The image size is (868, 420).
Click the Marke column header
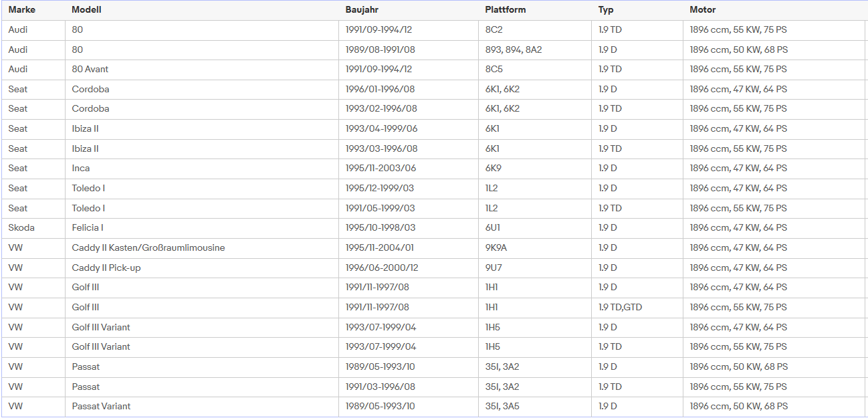(x=21, y=10)
